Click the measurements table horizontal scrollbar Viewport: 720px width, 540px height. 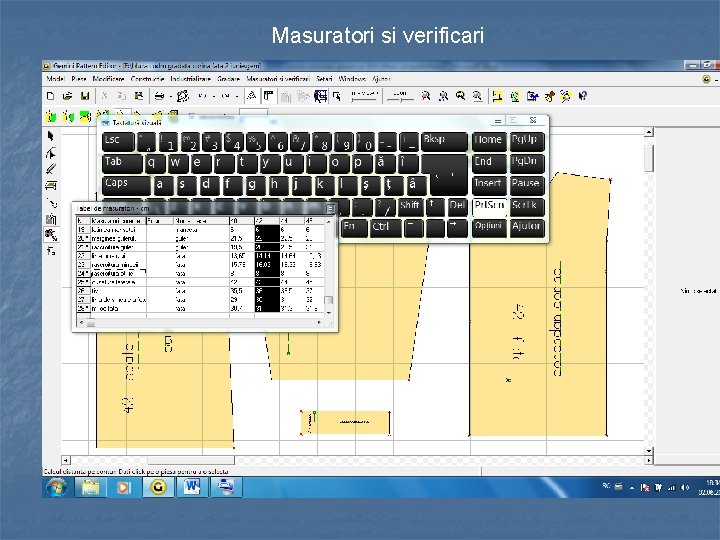click(x=200, y=324)
